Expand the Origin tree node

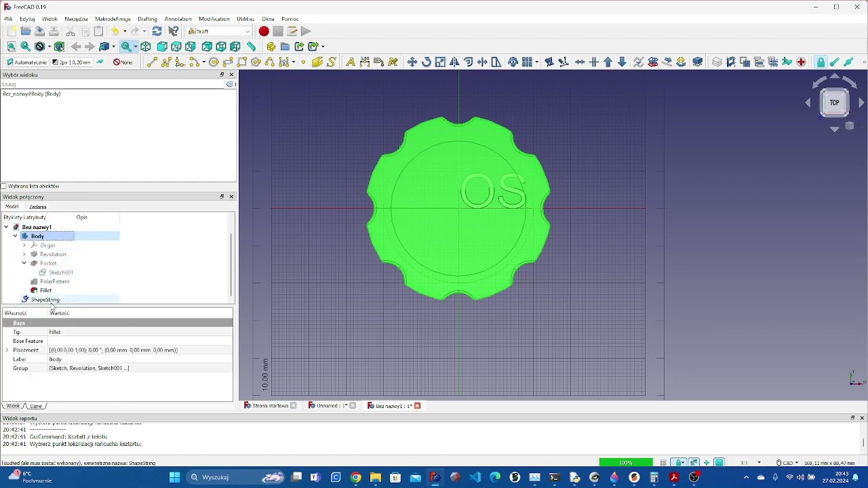pyautogui.click(x=24, y=245)
